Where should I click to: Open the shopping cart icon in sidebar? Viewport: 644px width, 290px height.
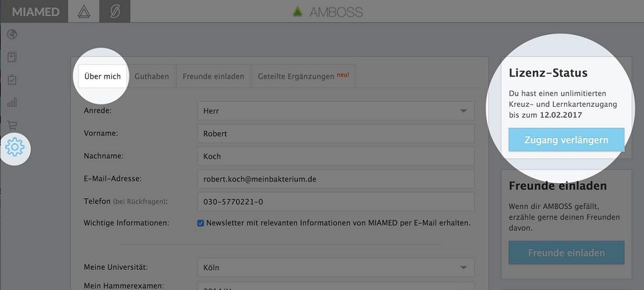pyautogui.click(x=12, y=125)
